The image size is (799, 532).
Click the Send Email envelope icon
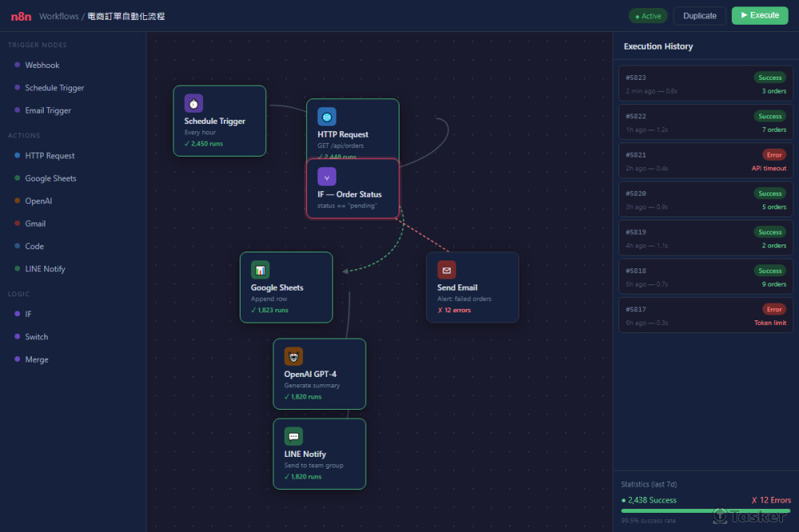(x=447, y=270)
